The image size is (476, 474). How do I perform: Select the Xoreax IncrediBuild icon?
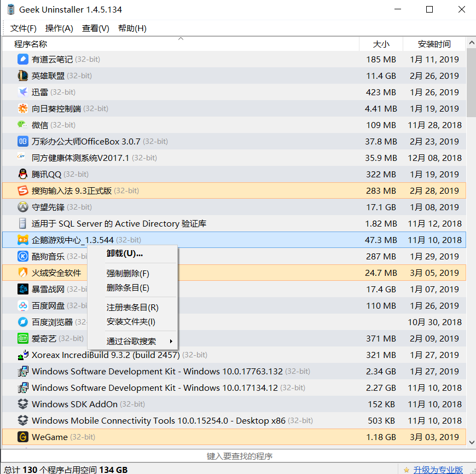[23, 354]
